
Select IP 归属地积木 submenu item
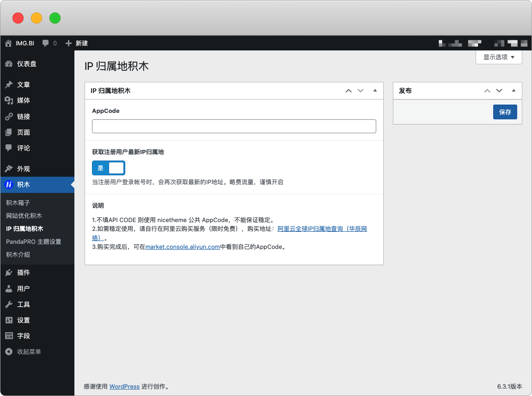[24, 229]
